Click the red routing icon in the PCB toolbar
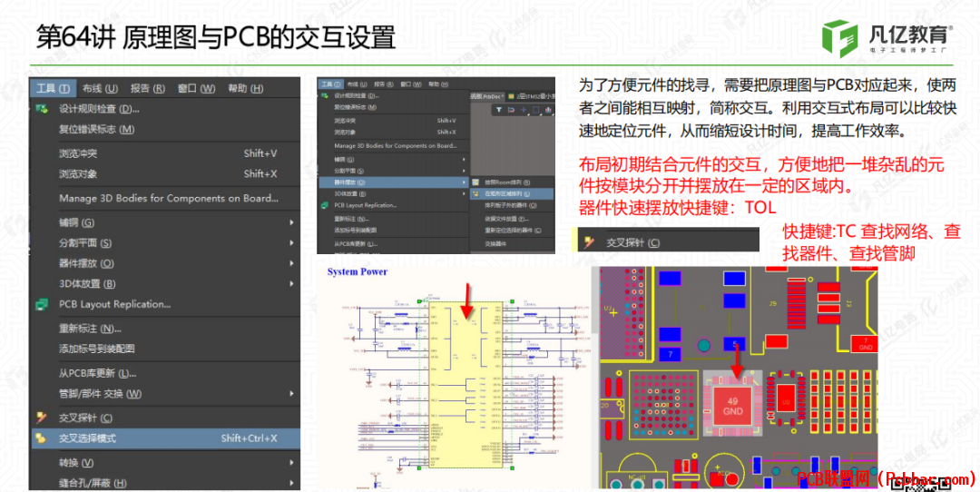This screenshot has width=980, height=492. [511, 110]
